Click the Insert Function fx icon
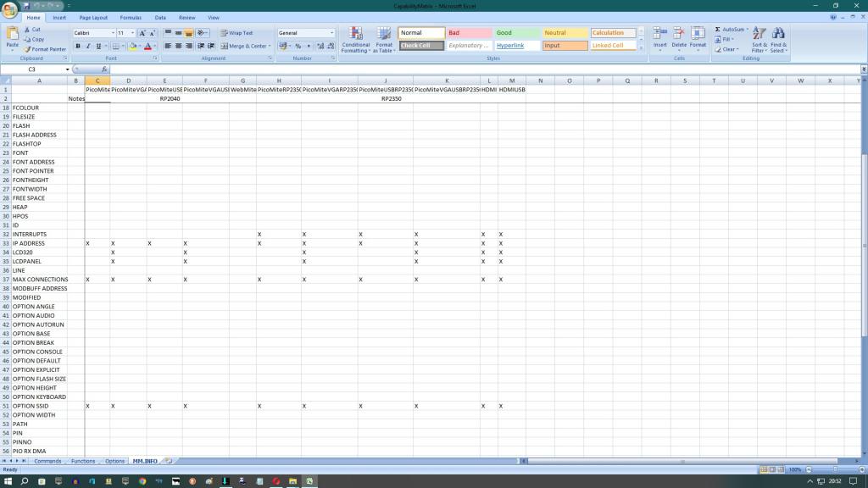Screen dimensions: 868x488 [x=104, y=69]
